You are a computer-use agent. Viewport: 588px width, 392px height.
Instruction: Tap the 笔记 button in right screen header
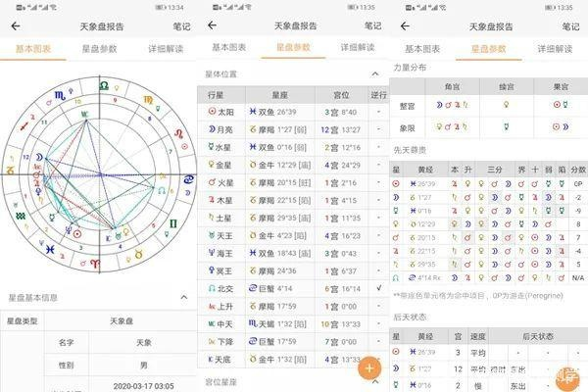(x=569, y=25)
